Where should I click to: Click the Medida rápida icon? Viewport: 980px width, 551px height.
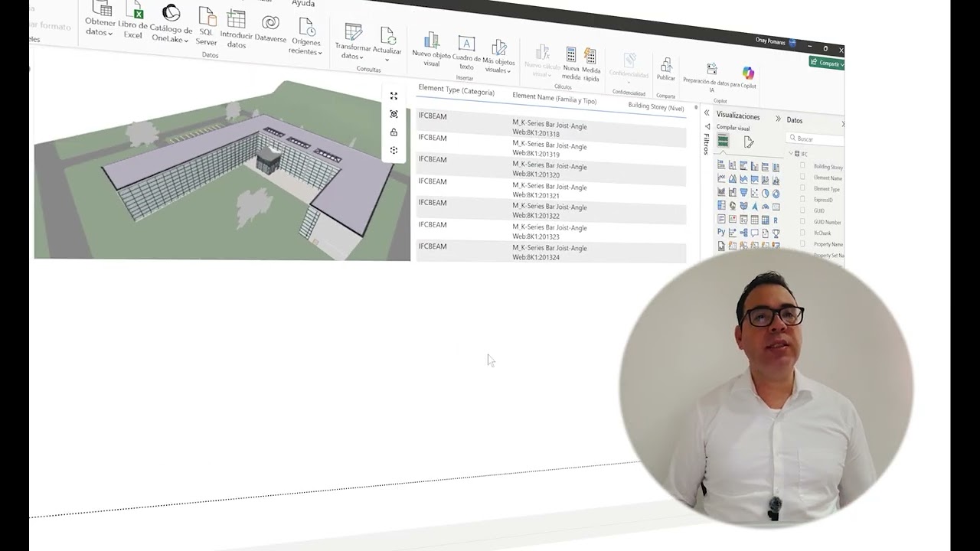pos(590,56)
